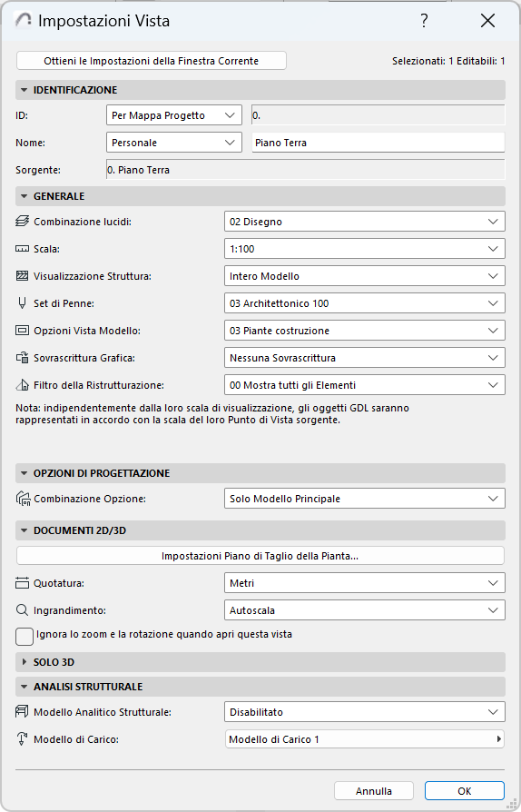Image resolution: width=521 pixels, height=812 pixels.
Task: Open the 03 Architettonico 100 pen set dropdown
Action: 365,303
